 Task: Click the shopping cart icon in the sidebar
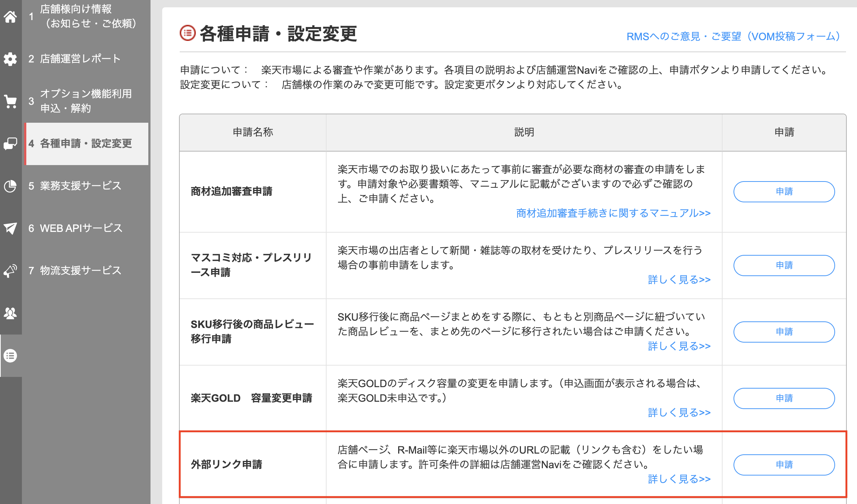tap(10, 101)
